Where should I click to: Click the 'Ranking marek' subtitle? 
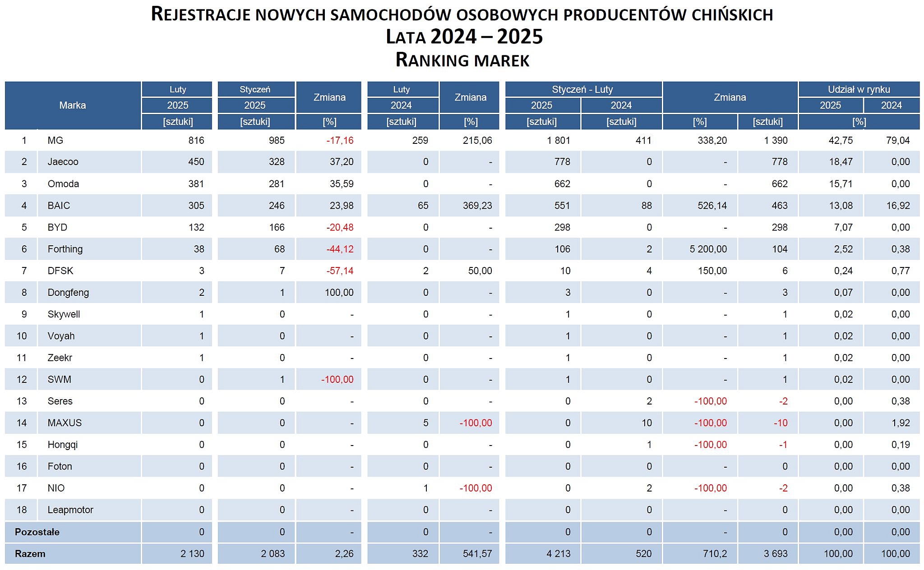click(x=462, y=60)
